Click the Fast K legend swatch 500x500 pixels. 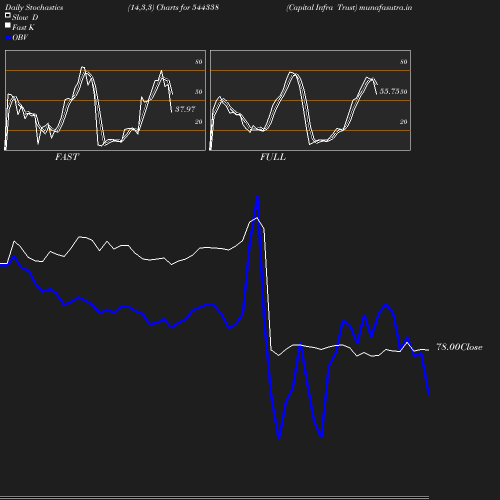(x=8, y=25)
